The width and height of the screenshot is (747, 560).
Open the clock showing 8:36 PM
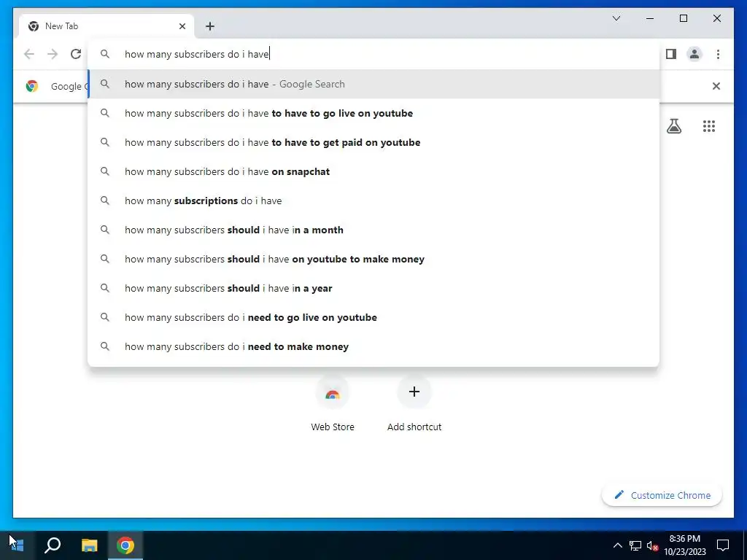tap(684, 545)
